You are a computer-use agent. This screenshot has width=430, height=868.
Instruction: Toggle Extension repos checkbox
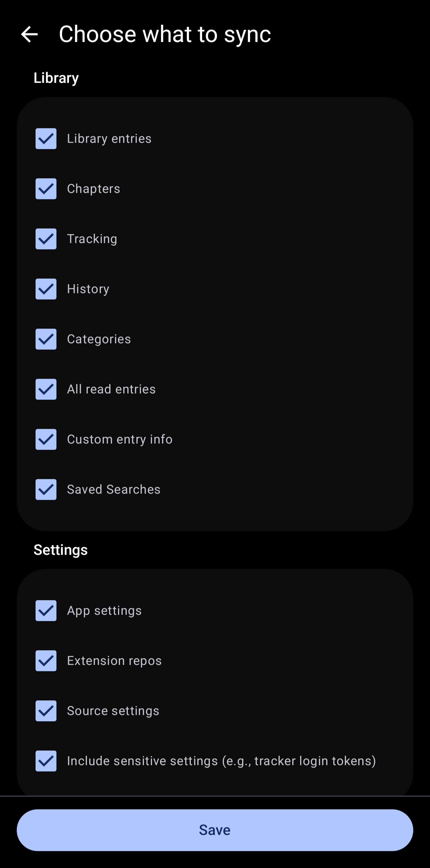pyautogui.click(x=46, y=661)
